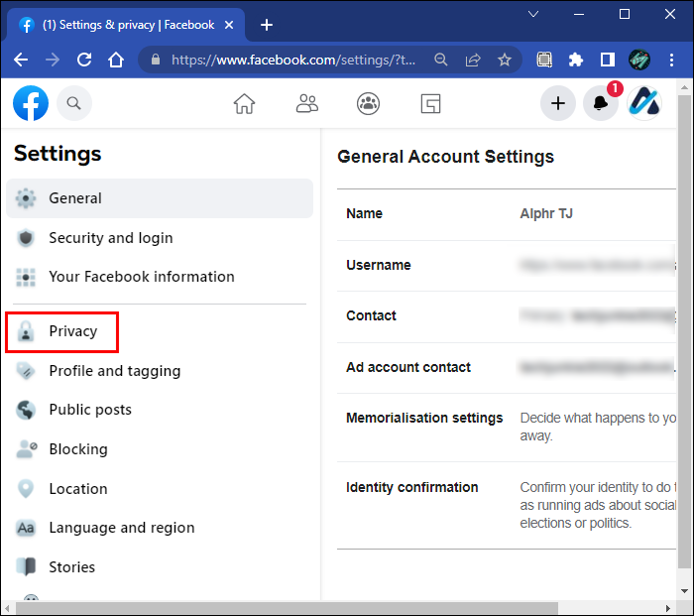
Task: Click the Memorialisation settings row
Action: click(x=424, y=418)
